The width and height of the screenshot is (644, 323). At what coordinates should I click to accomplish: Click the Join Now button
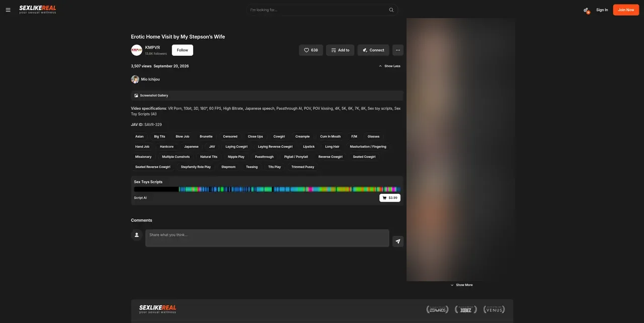(x=626, y=10)
